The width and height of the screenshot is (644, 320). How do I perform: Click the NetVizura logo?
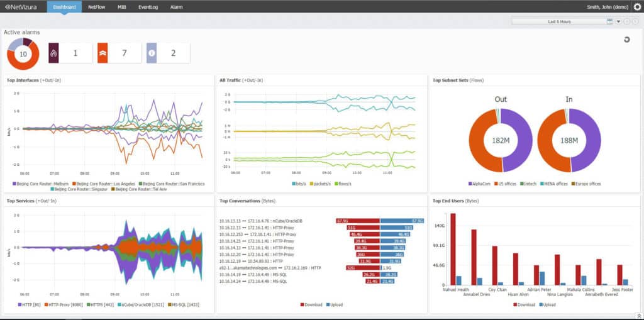point(21,6)
